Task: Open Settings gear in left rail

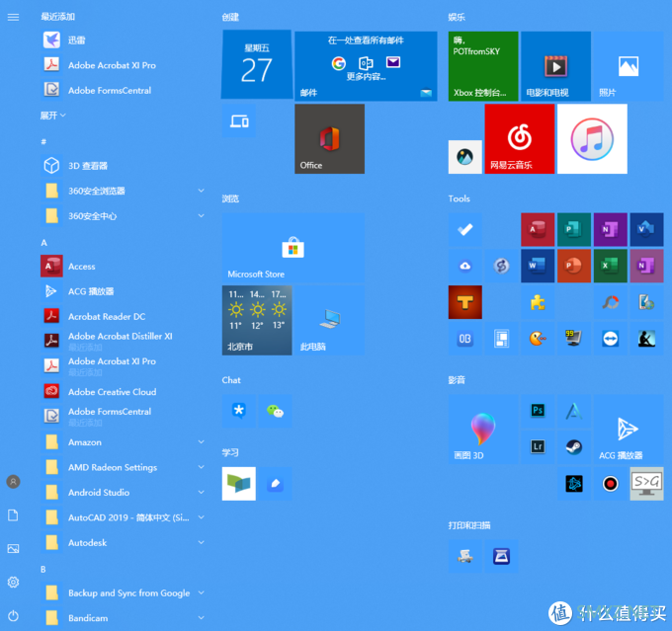Action: (x=13, y=583)
